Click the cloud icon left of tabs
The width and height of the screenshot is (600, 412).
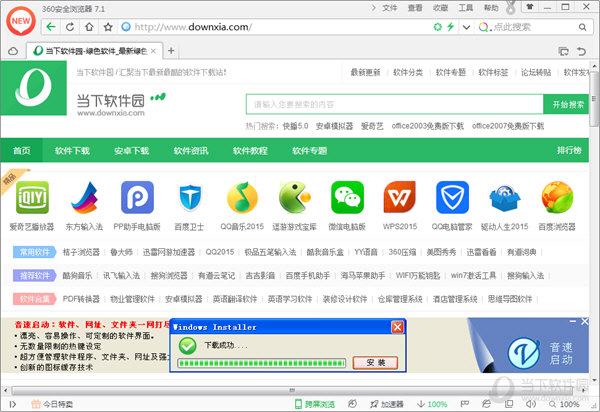point(13,51)
